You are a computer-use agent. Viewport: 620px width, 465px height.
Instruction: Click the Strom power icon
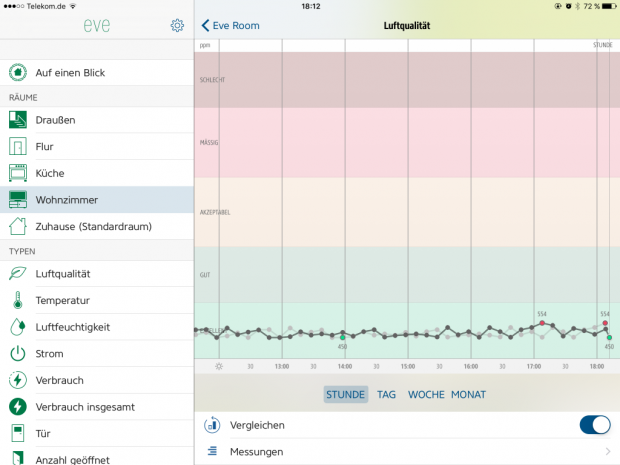18,353
